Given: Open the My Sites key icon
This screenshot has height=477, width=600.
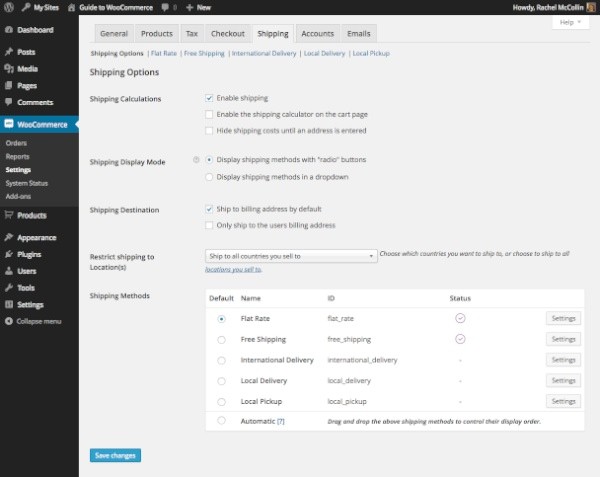Looking at the screenshot, I should coord(26,7).
